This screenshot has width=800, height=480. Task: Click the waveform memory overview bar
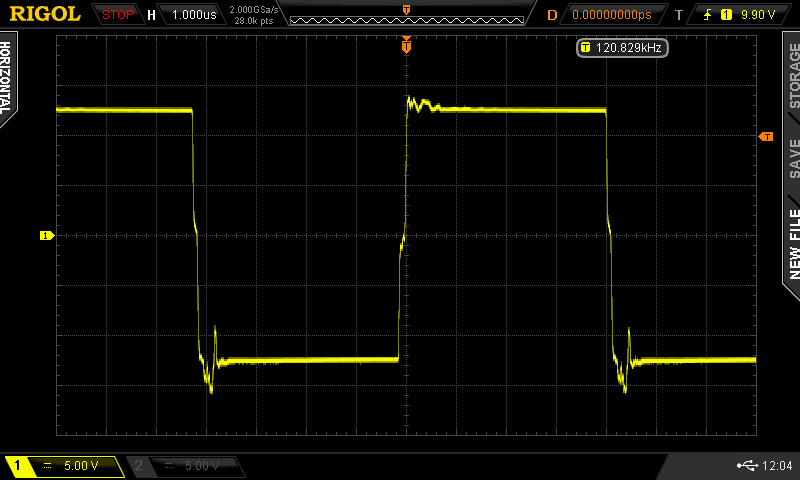point(406,15)
